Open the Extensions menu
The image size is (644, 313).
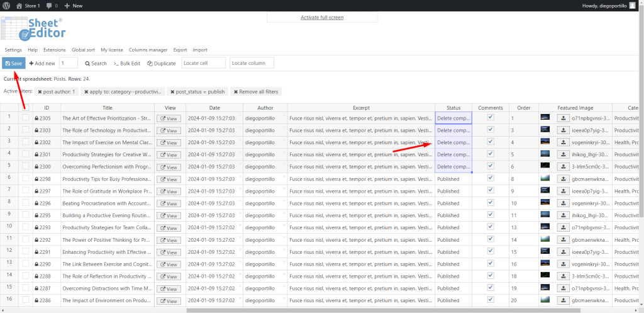pos(55,50)
